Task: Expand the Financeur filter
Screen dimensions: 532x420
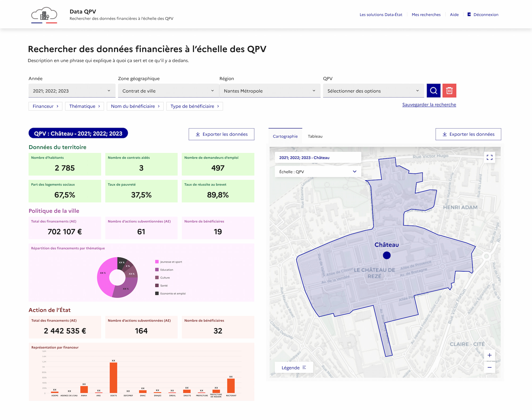Action: point(45,106)
